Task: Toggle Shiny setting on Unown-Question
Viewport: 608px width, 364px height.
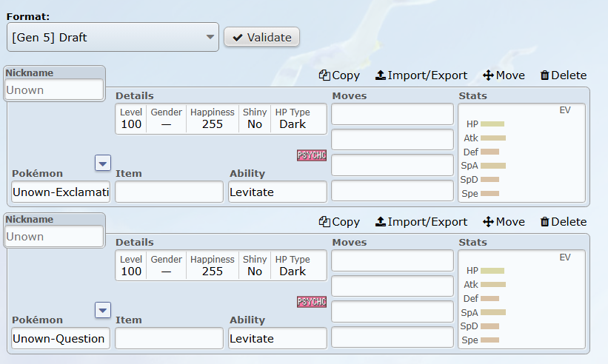Action: click(255, 266)
